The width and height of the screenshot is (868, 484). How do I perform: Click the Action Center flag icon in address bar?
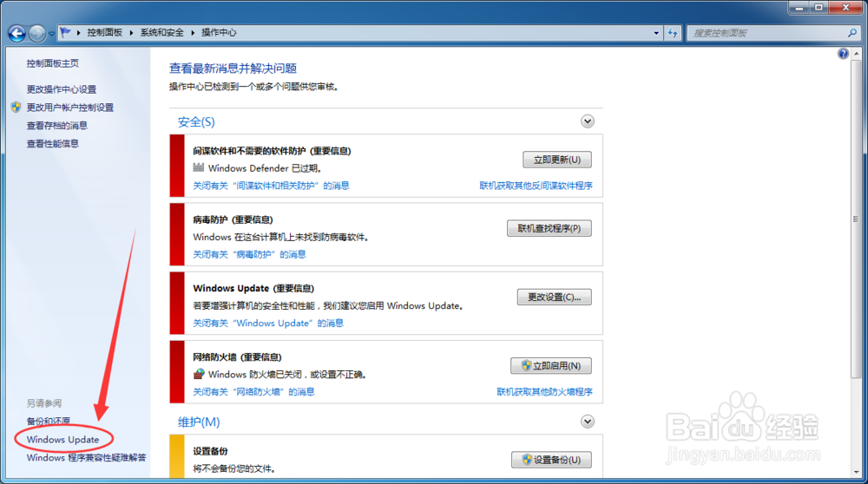click(65, 33)
